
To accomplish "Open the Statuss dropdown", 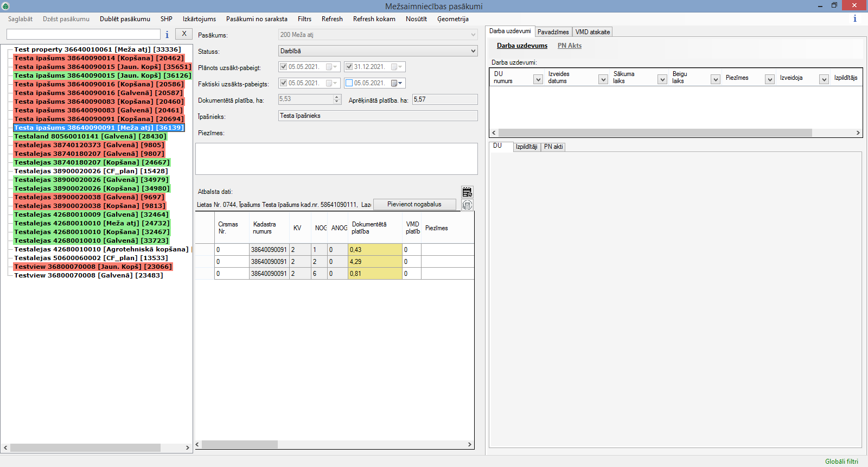I will (x=473, y=51).
